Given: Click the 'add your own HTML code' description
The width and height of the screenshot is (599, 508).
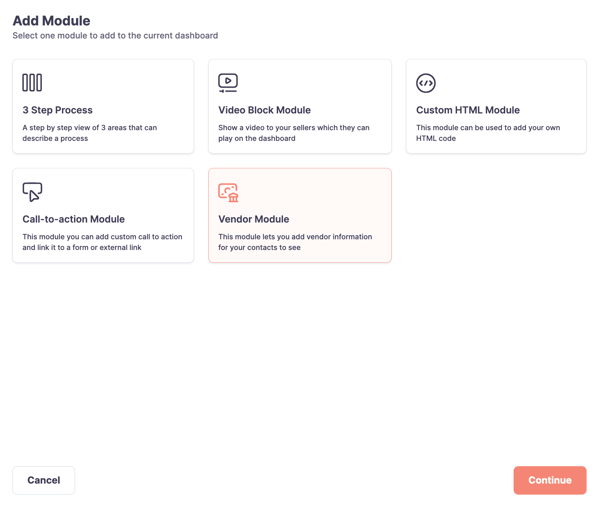Looking at the screenshot, I should pos(488,133).
